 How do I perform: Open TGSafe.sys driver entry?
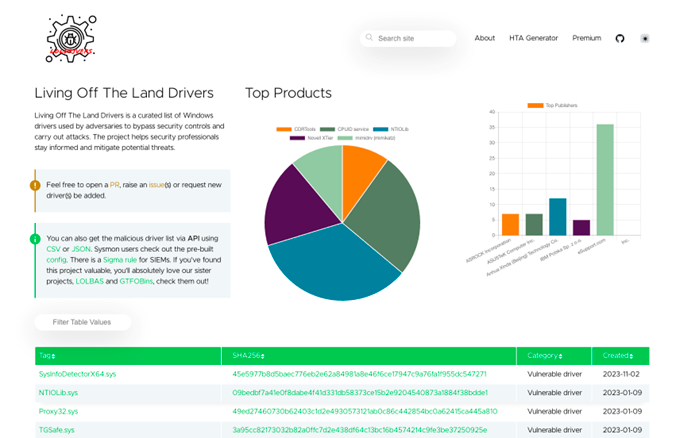[x=56, y=429]
